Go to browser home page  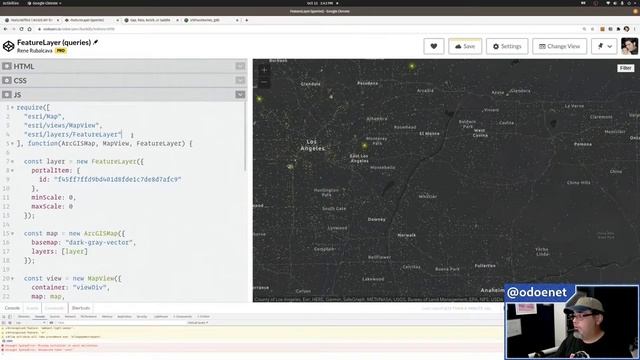tap(29, 29)
